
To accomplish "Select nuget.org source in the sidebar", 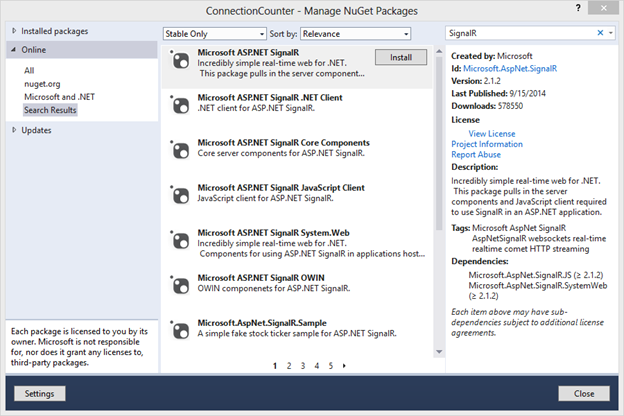I will click(42, 84).
